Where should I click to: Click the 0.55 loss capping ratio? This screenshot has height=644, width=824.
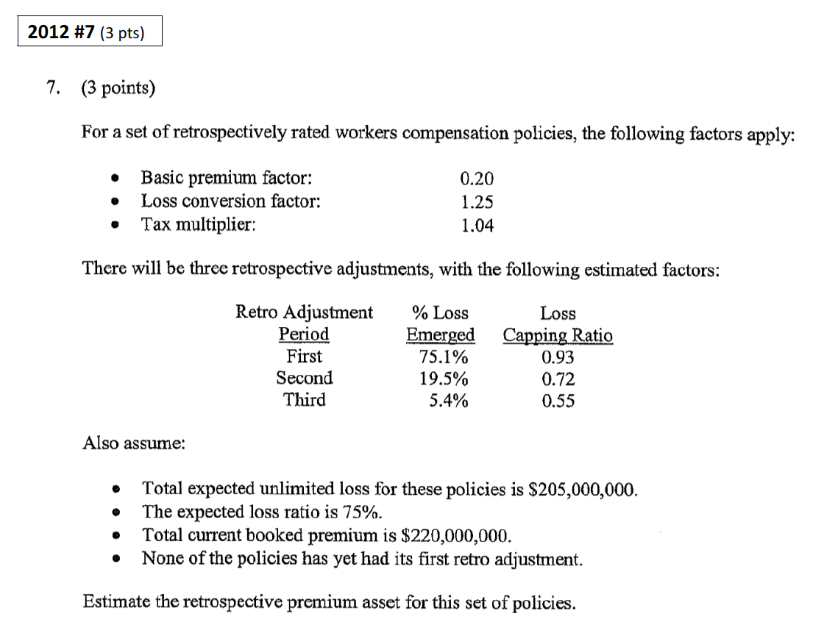[x=558, y=401]
